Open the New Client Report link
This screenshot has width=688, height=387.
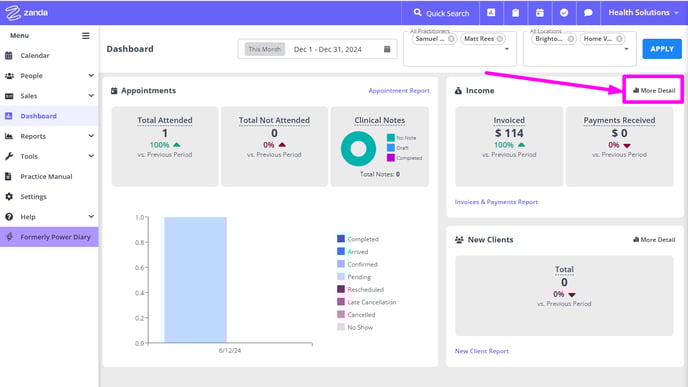coord(482,351)
